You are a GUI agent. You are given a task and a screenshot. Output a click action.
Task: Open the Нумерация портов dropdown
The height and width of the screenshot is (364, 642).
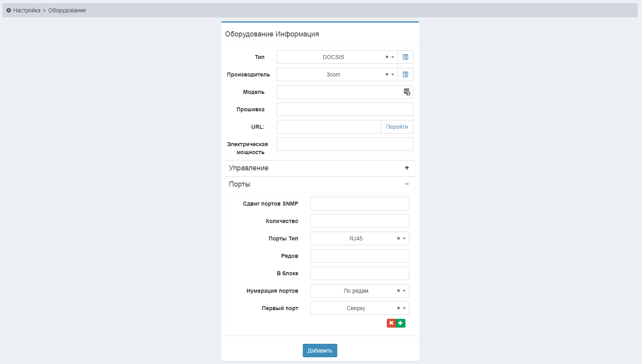click(356, 291)
